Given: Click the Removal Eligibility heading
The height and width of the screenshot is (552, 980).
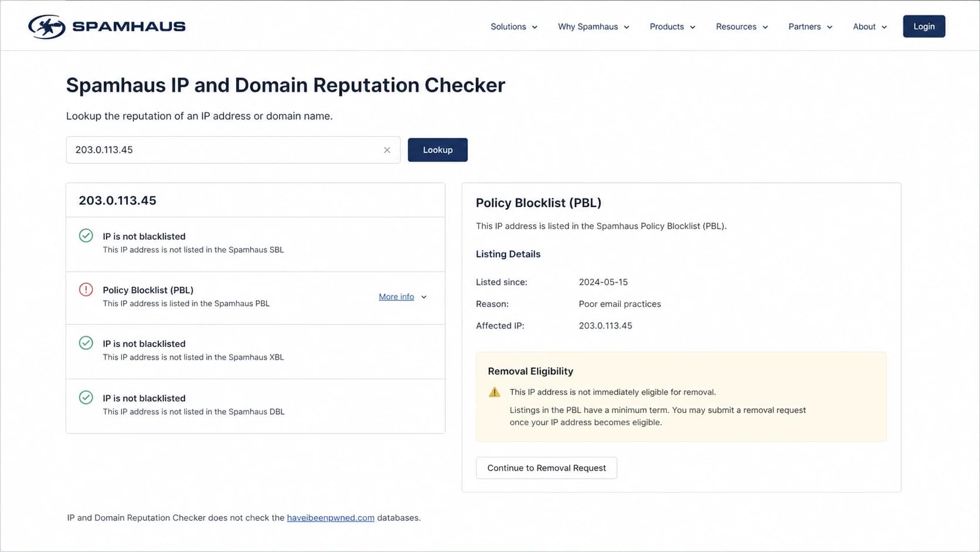Looking at the screenshot, I should [530, 371].
